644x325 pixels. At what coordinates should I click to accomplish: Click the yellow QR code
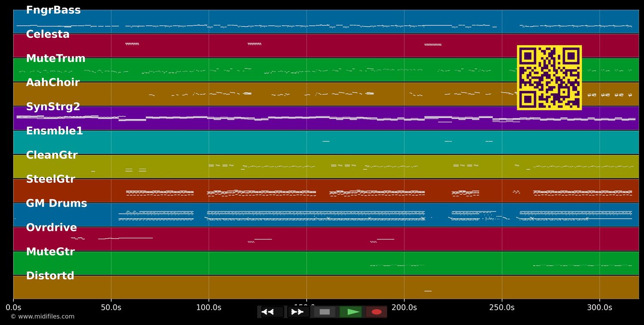point(549,78)
